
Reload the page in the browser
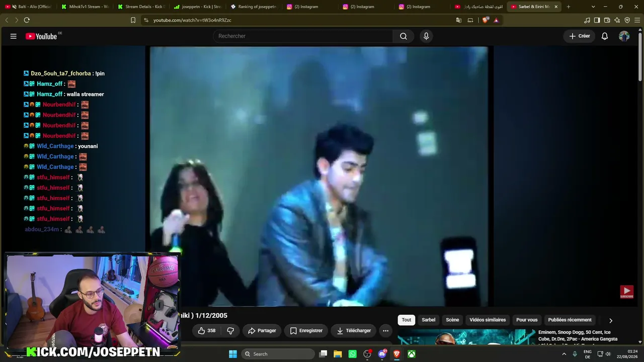[27, 20]
